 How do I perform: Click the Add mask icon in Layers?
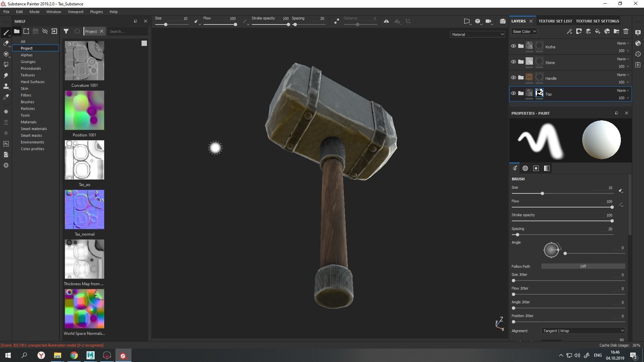coord(579,31)
